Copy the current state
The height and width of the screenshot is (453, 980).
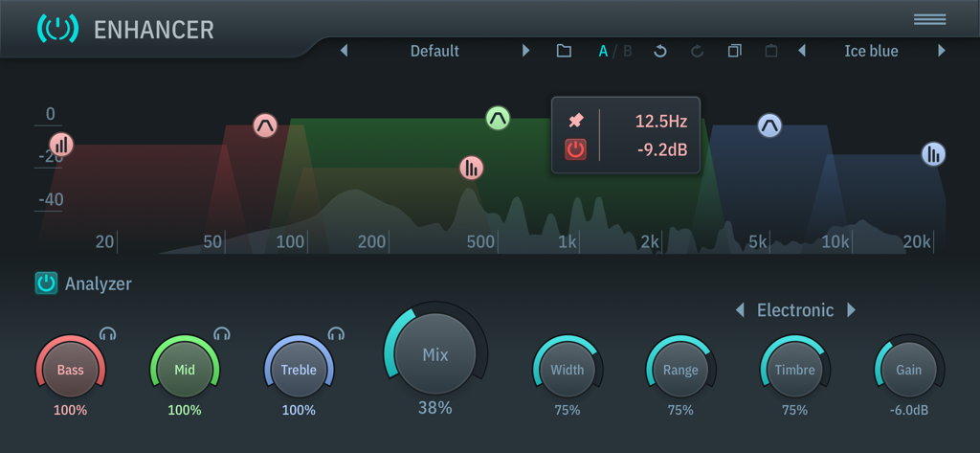pyautogui.click(x=734, y=51)
